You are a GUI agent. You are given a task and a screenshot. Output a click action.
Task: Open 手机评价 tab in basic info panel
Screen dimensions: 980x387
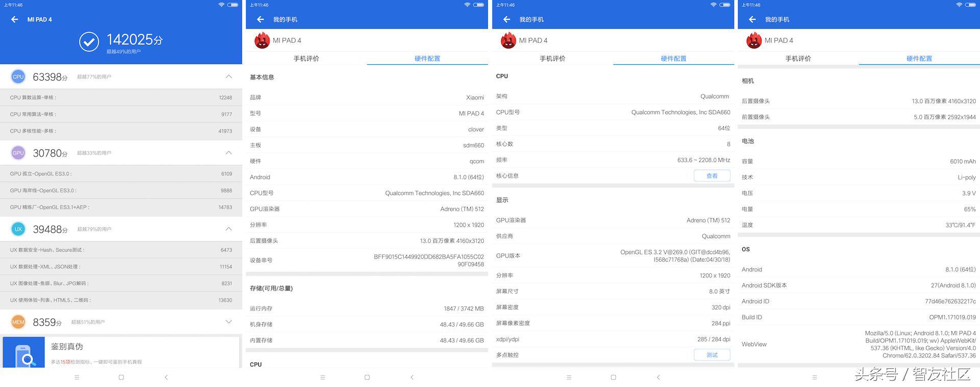pyautogui.click(x=306, y=58)
